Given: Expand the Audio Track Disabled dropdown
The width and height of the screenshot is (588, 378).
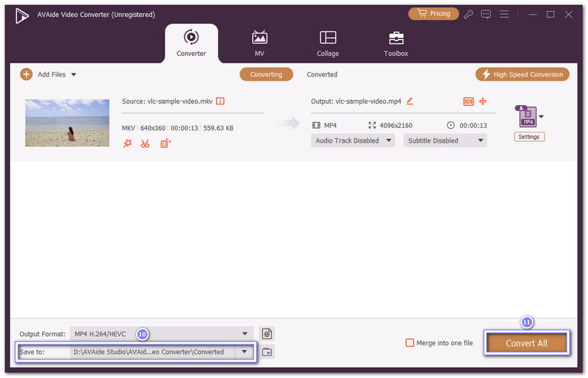Looking at the screenshot, I should click(x=353, y=140).
